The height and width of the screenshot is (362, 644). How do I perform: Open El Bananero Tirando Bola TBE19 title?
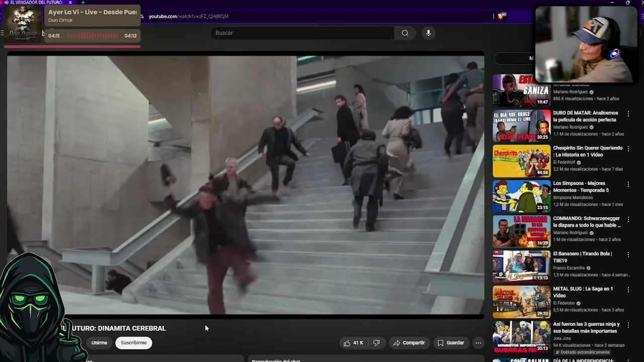coord(583,257)
